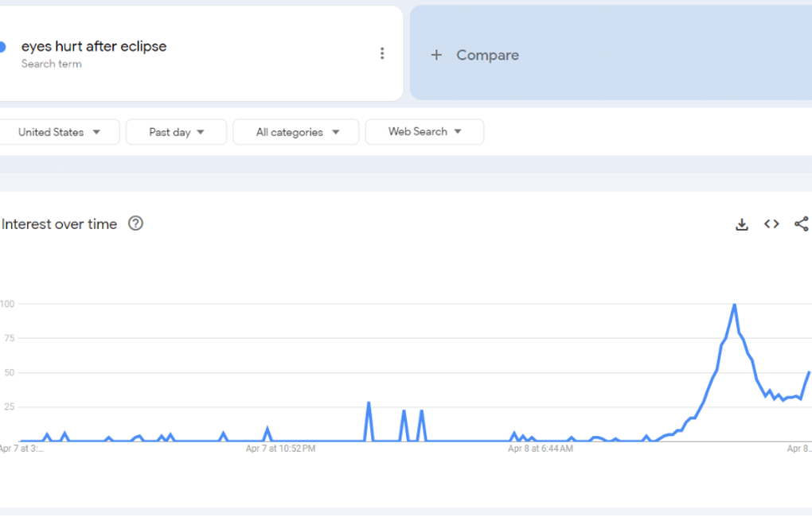Open the All categories dropdown
The width and height of the screenshot is (812, 517).
click(296, 132)
